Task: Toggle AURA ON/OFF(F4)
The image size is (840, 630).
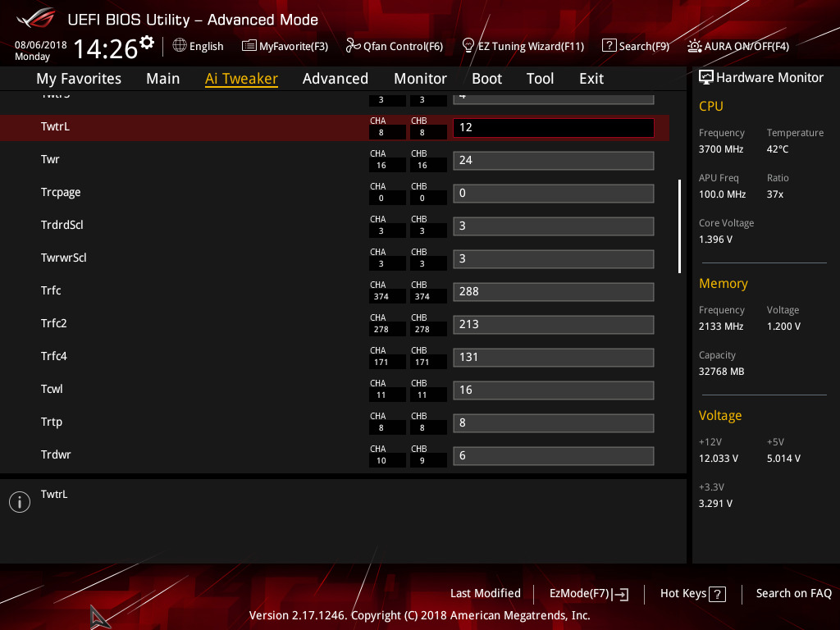Action: click(738, 46)
